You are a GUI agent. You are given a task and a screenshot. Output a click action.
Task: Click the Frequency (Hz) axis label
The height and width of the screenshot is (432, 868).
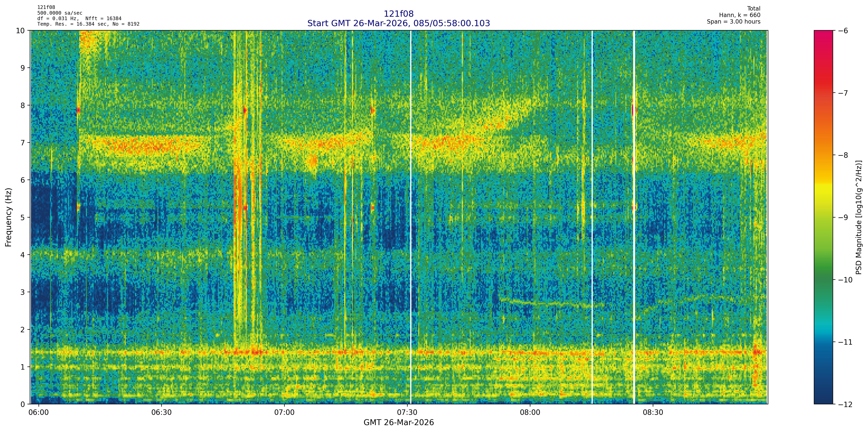8,217
